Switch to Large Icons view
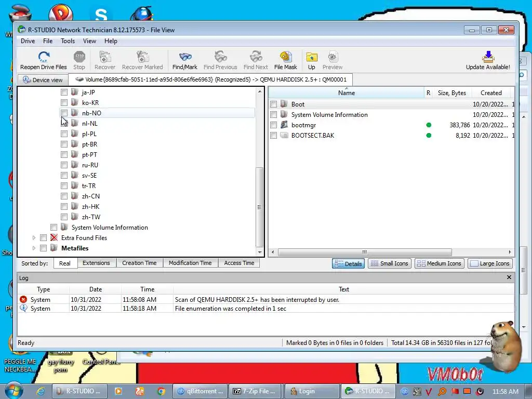 click(490, 263)
